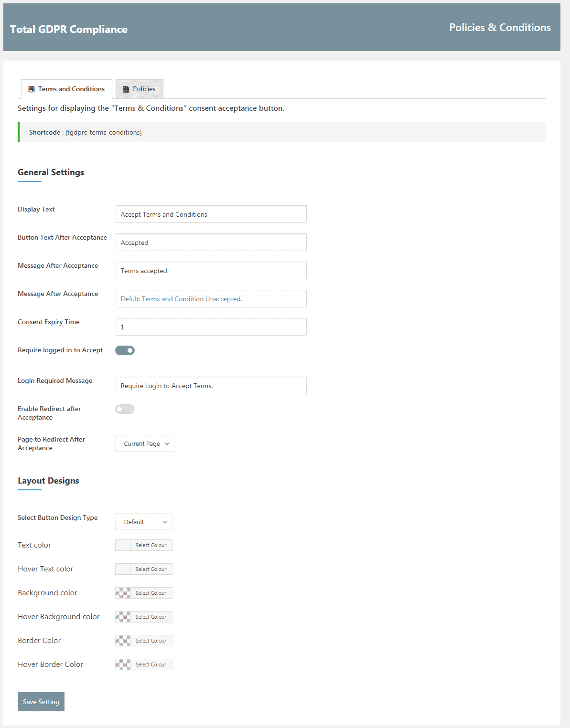Image resolution: width=570 pixels, height=728 pixels.
Task: Click the field with Unaccepted placeholder text
Action: (211, 299)
